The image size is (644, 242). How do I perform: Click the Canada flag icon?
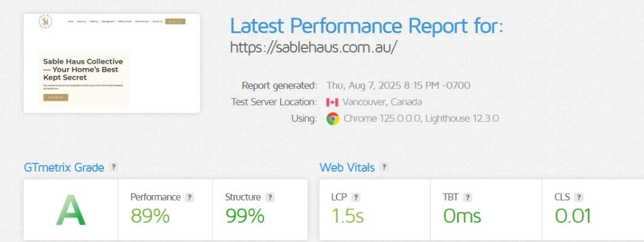click(332, 102)
